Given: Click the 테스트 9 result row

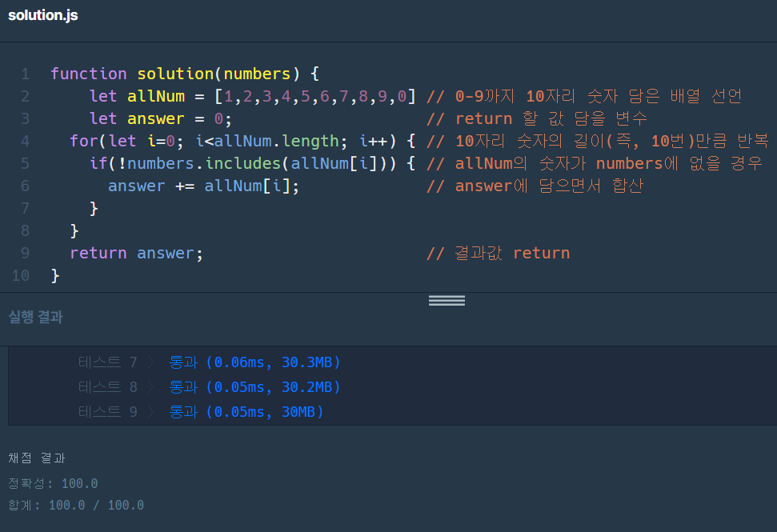Looking at the screenshot, I should click(x=201, y=412).
